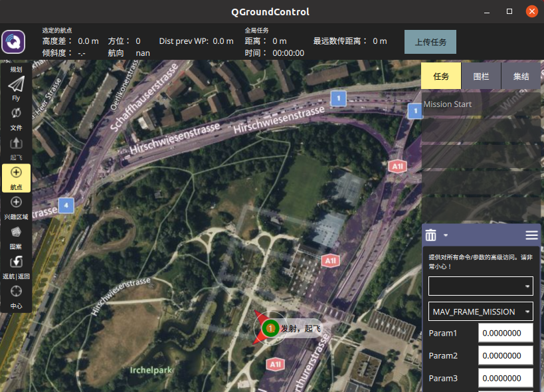The width and height of the screenshot is (544, 392).
Task: Click the Param1 value input field
Action: coord(505,333)
